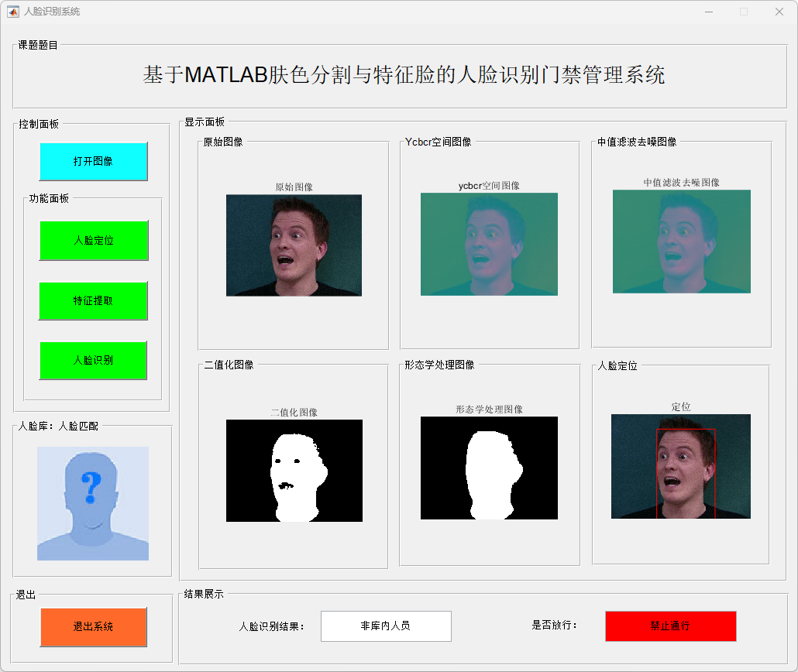Click the 课题题目 panel title

click(x=38, y=45)
